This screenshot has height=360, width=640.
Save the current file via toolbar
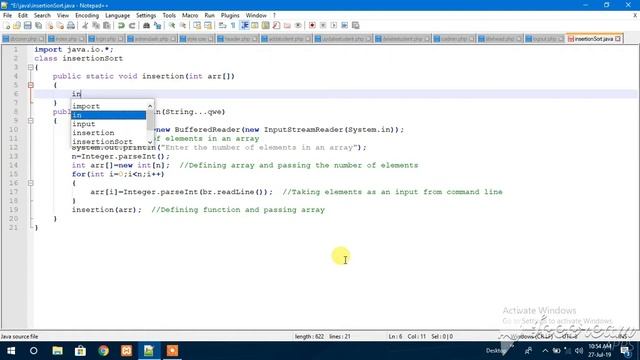pyautogui.click(x=27, y=25)
